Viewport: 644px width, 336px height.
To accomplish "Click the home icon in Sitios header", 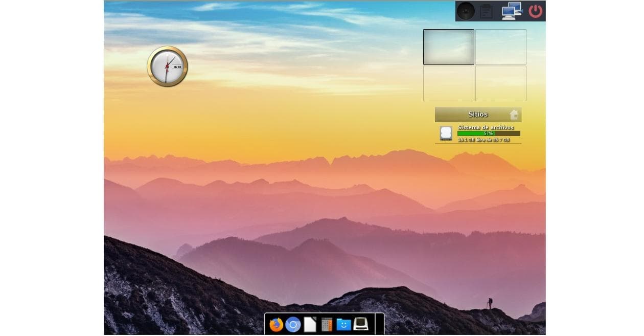I will coord(514,115).
